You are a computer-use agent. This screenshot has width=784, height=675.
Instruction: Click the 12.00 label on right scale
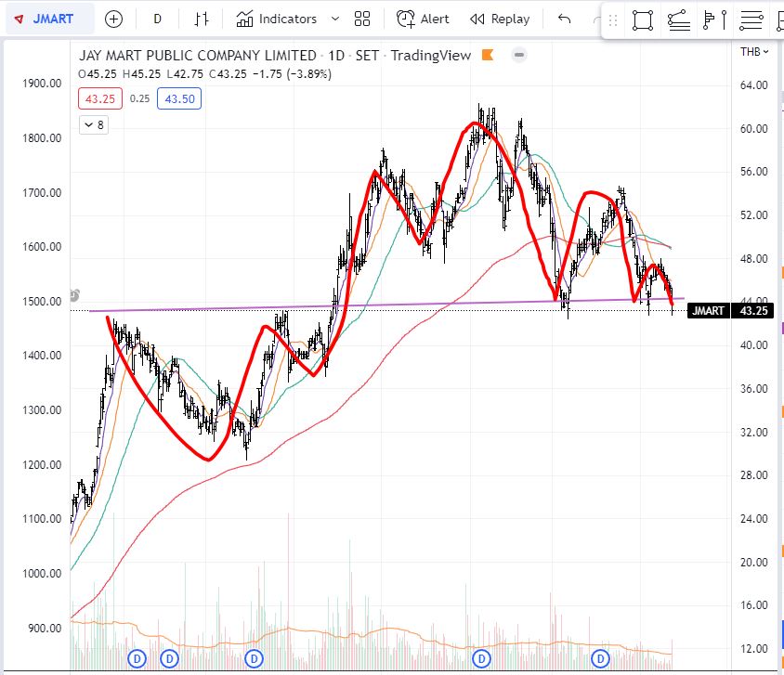753,648
